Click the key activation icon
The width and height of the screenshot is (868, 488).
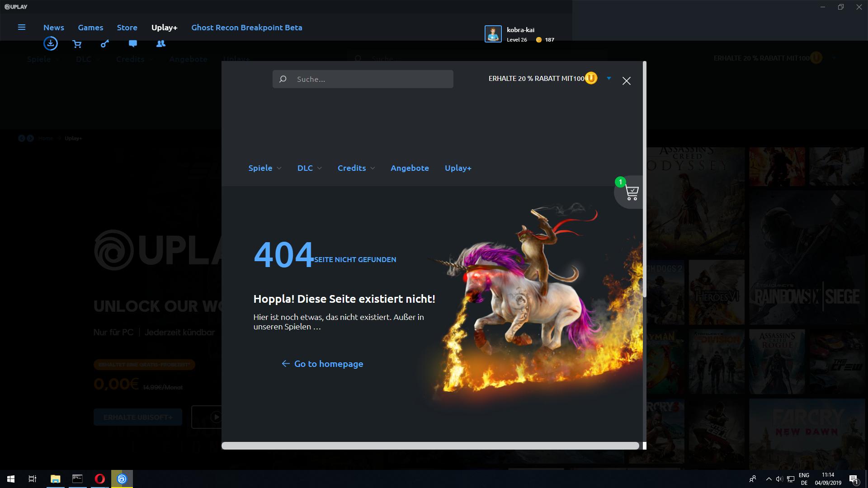[105, 44]
